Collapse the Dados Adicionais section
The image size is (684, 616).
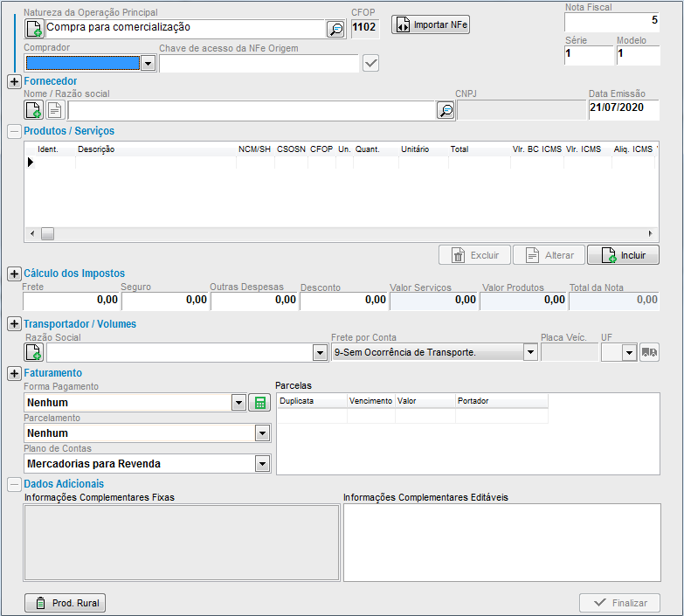coord(14,483)
